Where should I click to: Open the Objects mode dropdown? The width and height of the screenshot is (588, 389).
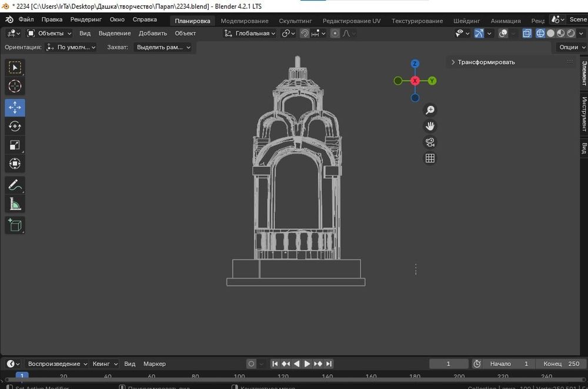pyautogui.click(x=49, y=34)
